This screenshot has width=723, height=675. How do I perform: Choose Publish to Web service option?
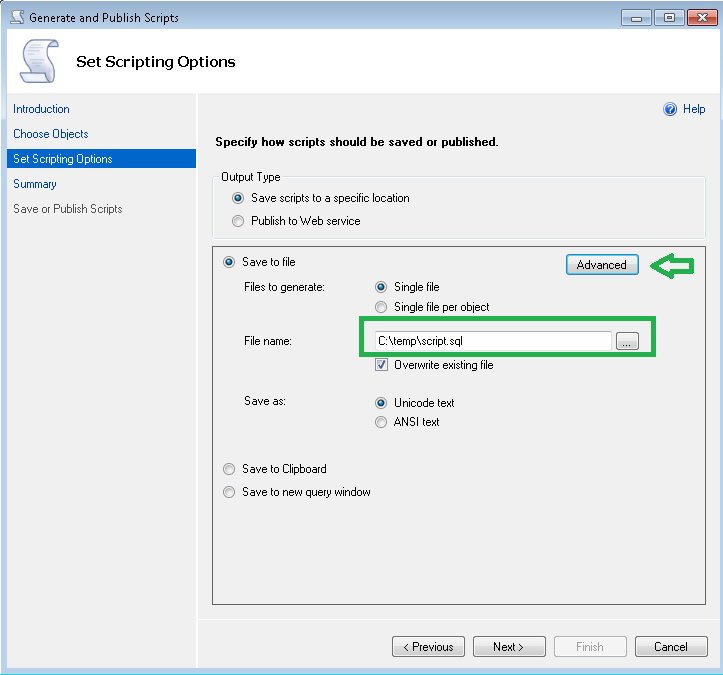pos(238,221)
